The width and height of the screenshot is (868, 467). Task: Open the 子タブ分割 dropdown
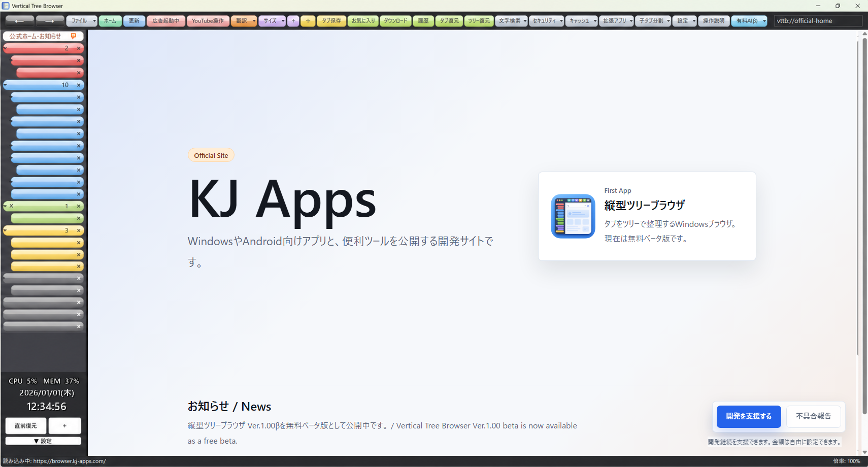point(653,21)
